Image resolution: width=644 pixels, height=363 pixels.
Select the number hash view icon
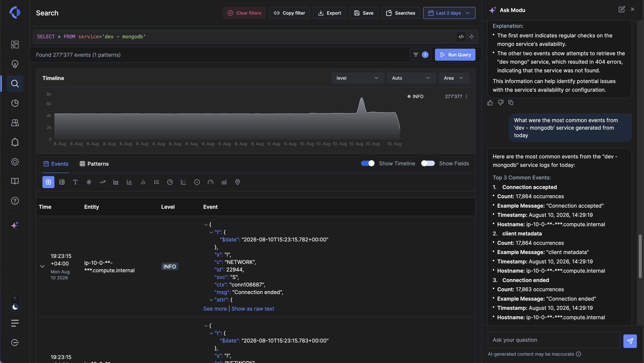pos(89,182)
